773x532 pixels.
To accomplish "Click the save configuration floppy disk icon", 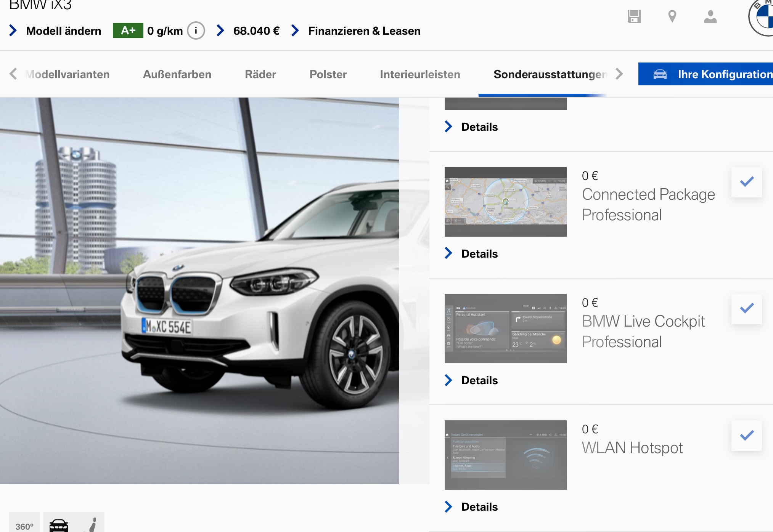I will point(634,16).
